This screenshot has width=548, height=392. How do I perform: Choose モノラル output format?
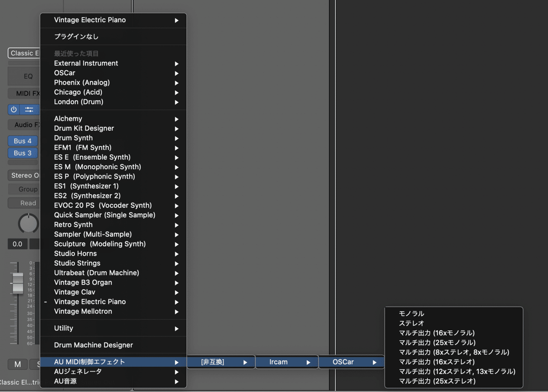point(454,313)
